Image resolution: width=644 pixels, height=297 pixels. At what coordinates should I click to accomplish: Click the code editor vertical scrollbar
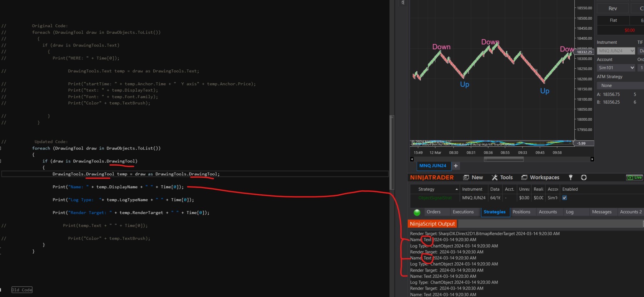tap(392, 152)
